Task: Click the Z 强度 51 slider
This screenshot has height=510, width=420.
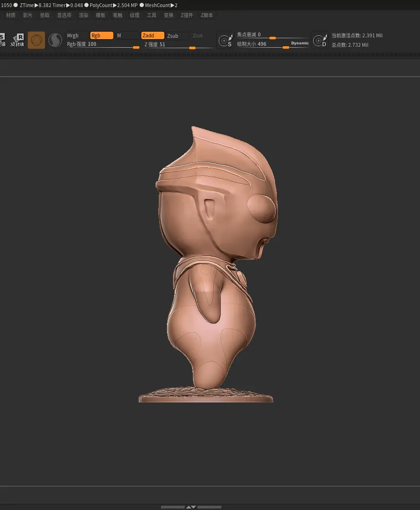Action: coord(179,44)
